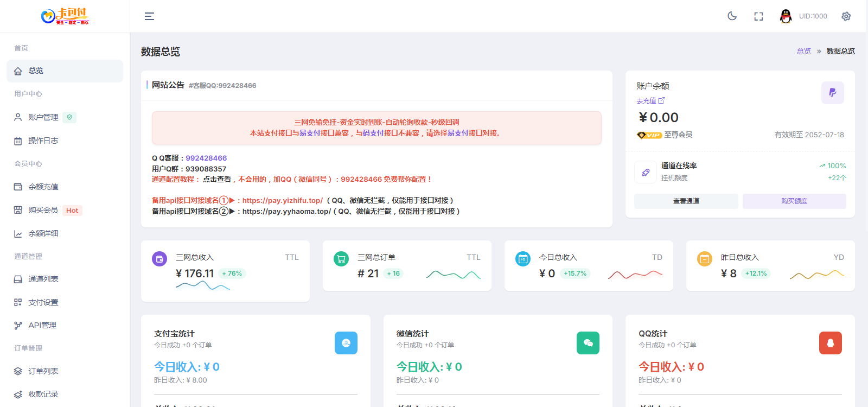The image size is (868, 407).
Task: Click 点击查看 tutorial link
Action: pos(217,179)
